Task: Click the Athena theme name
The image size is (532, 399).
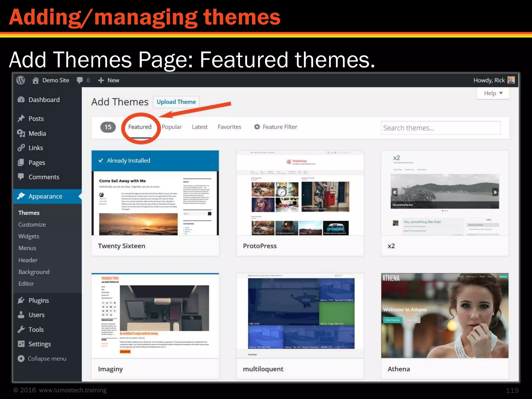Action: coord(399,369)
